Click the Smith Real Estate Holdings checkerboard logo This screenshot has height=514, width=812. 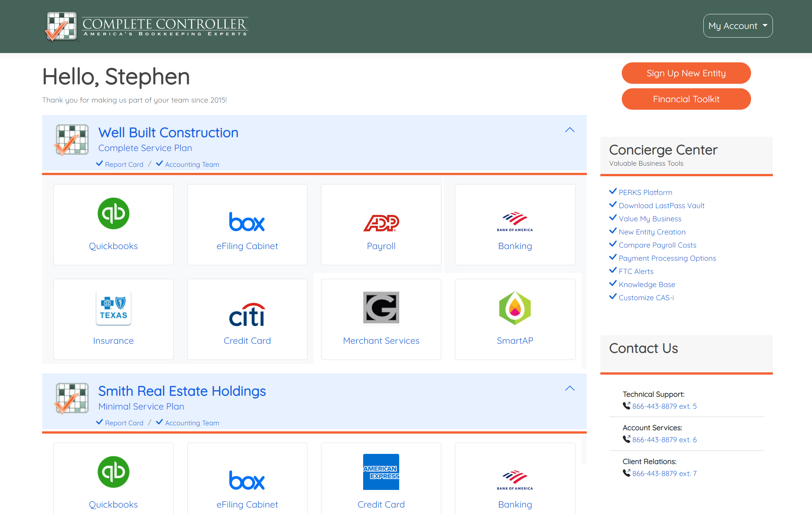[72, 398]
